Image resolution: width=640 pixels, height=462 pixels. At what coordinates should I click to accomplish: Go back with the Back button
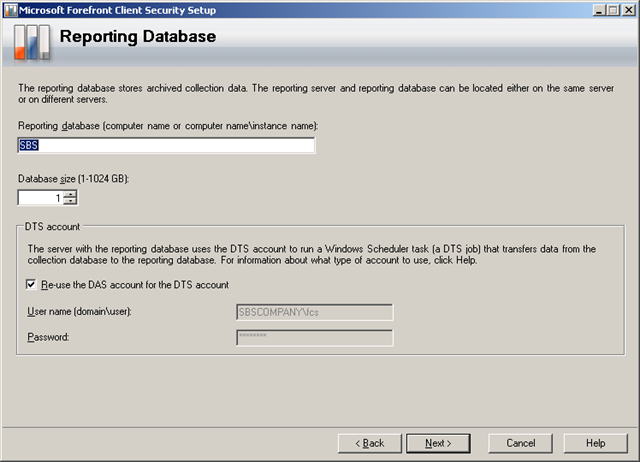[x=370, y=443]
